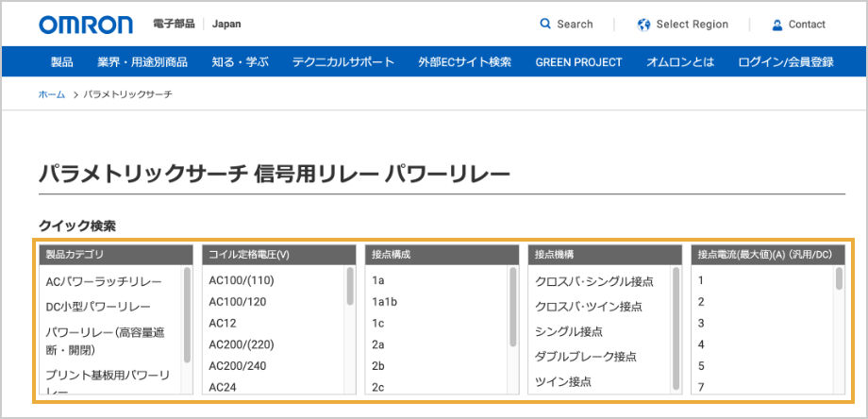868x419 pixels.
Task: Open the 製品 menu
Action: coord(62,62)
